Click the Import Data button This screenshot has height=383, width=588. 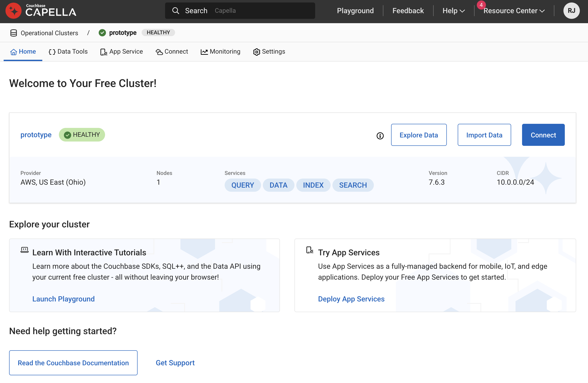tap(484, 135)
